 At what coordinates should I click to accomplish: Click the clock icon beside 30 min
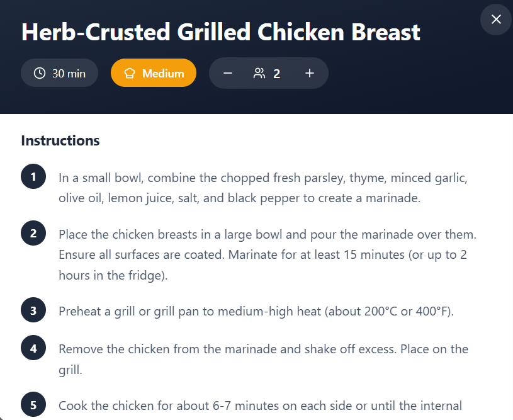click(x=40, y=73)
